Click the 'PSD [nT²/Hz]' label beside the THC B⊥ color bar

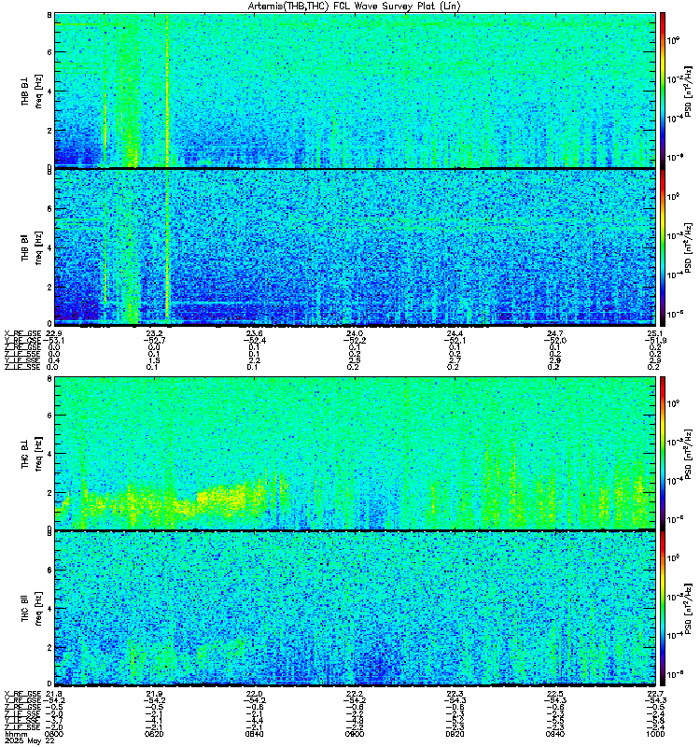point(688,454)
